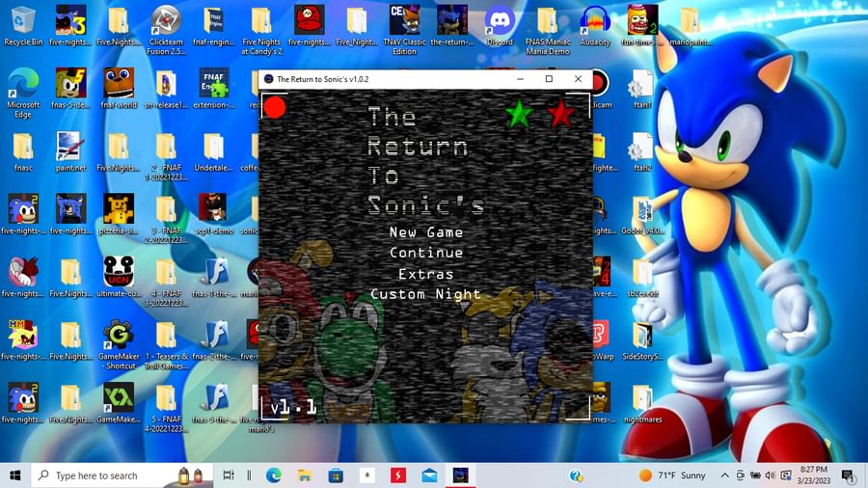Start a New Game in the menu
Viewport: 868px width, 488px height.
425,232
